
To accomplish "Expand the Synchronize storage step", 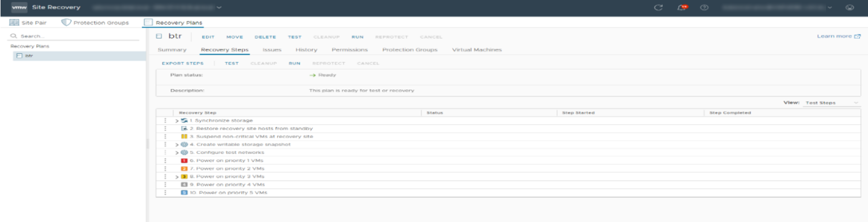I will coord(177,121).
